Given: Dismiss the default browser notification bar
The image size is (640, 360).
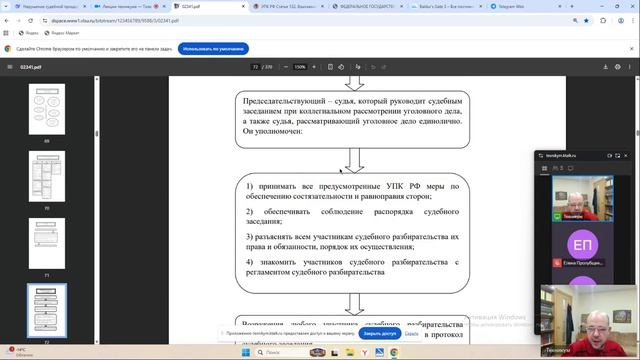Looking at the screenshot, I should [x=631, y=49].
